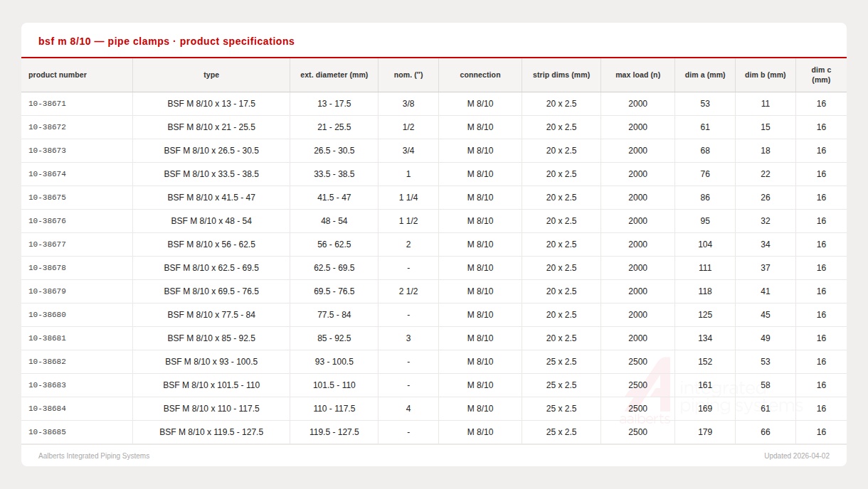
Task: Click the "dim c (mm)" column header
Action: coord(821,75)
